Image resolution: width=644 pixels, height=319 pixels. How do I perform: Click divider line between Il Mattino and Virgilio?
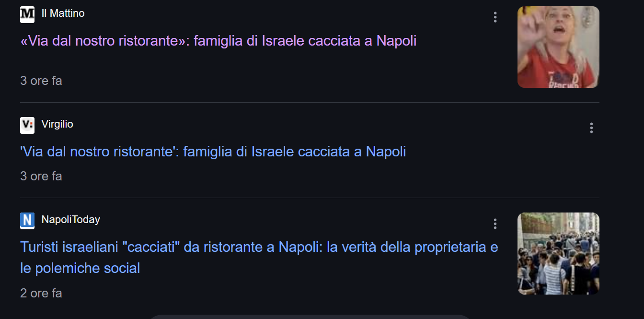pos(310,102)
